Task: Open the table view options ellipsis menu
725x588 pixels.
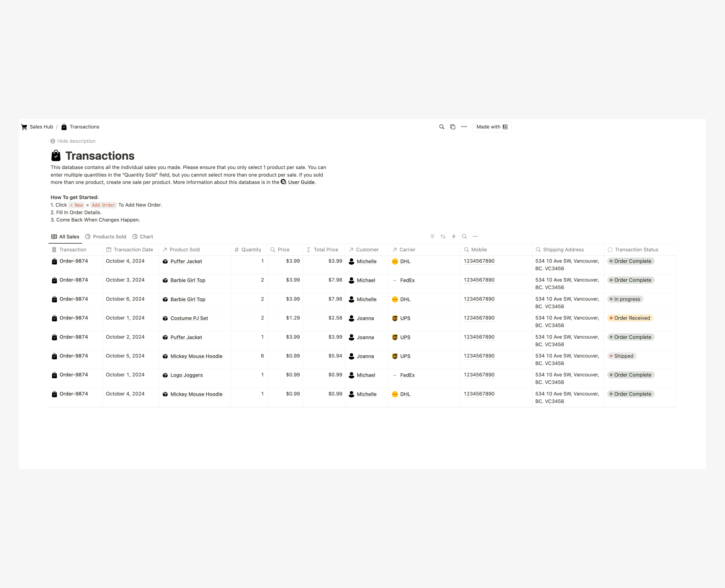Action: click(x=475, y=236)
